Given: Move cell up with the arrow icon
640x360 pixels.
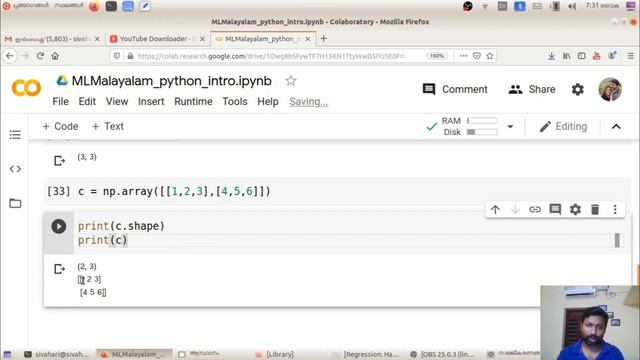Looking at the screenshot, I should (x=495, y=209).
